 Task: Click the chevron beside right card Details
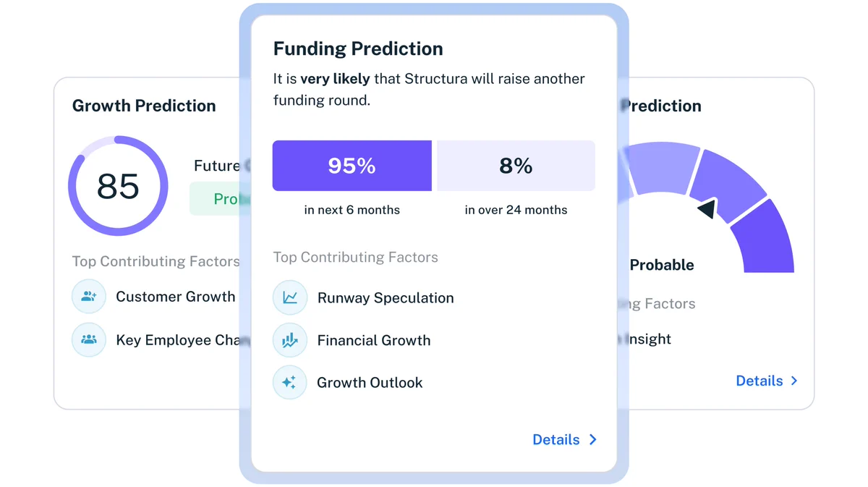(794, 381)
